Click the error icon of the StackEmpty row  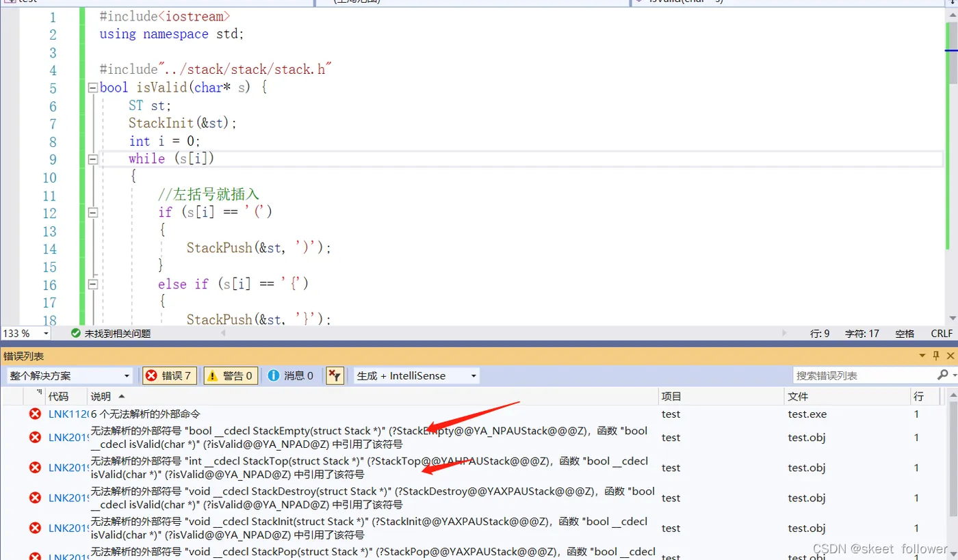tap(35, 438)
